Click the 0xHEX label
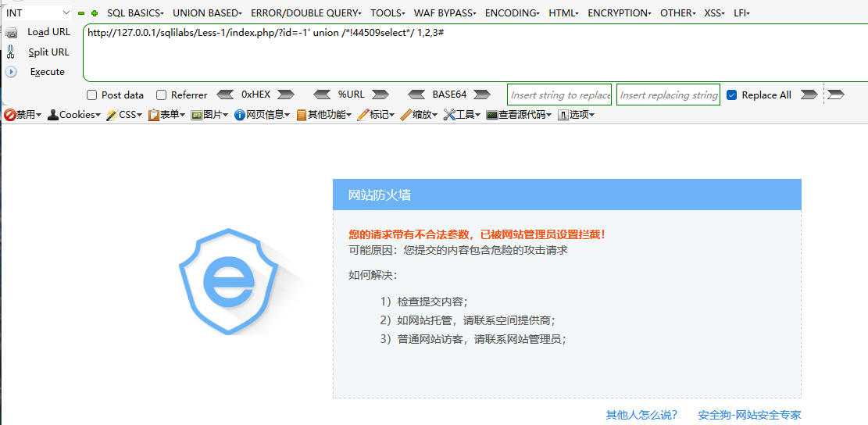The width and height of the screenshot is (868, 425). click(x=255, y=95)
